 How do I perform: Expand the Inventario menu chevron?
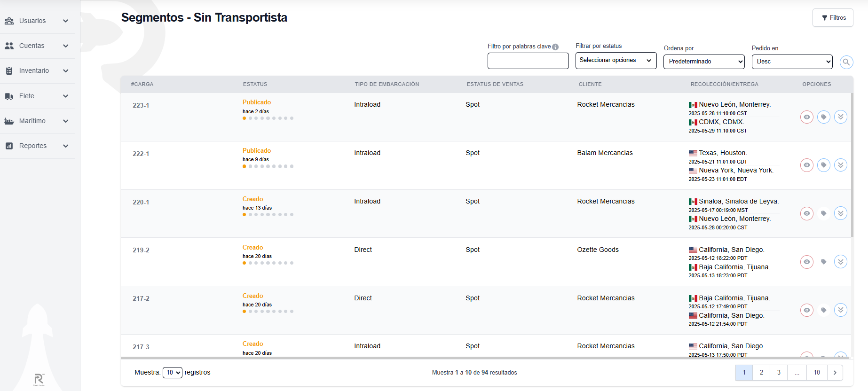[x=66, y=71]
